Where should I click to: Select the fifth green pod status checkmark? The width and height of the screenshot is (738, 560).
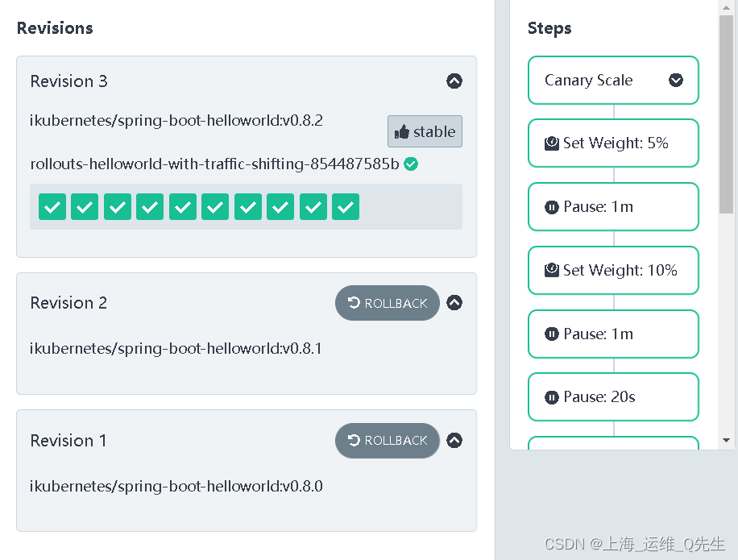click(x=183, y=206)
